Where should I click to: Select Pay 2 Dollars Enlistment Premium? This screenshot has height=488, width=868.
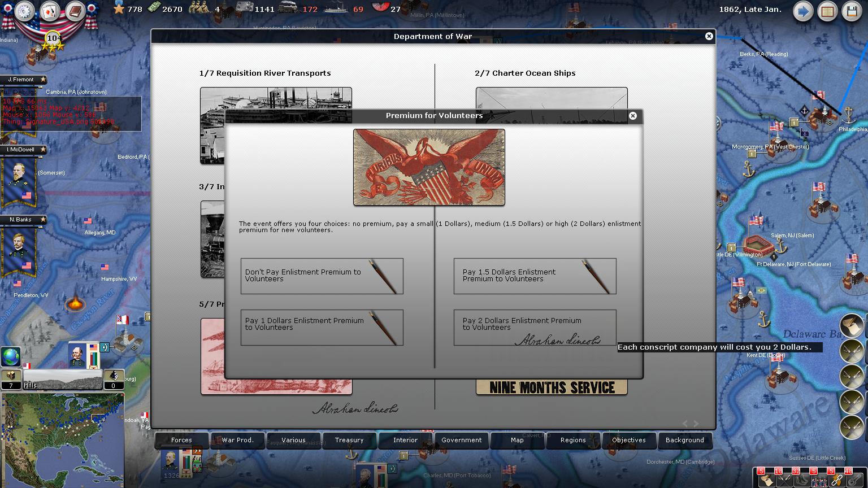pyautogui.click(x=535, y=327)
